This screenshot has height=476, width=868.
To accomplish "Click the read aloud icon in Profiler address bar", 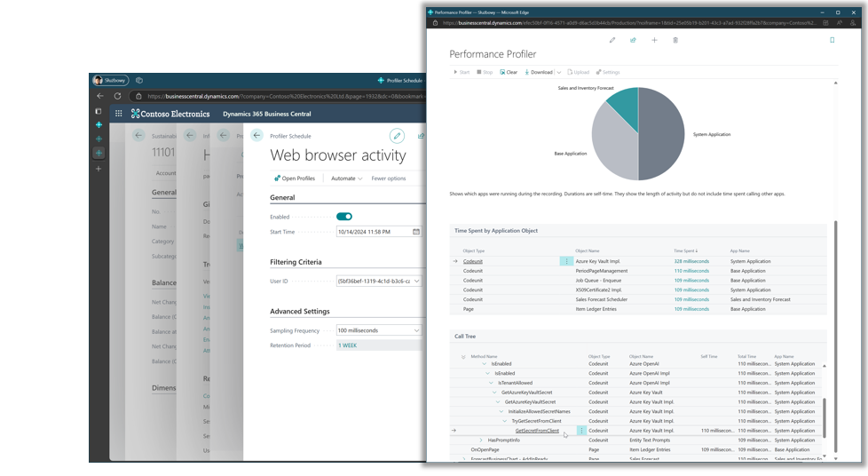I will (x=840, y=23).
